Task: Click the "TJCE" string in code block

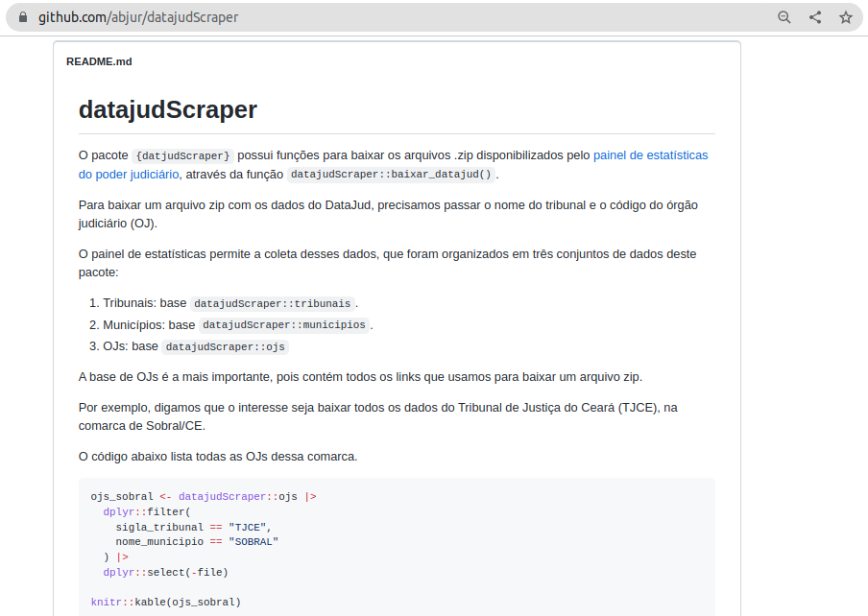Action: 247,527
